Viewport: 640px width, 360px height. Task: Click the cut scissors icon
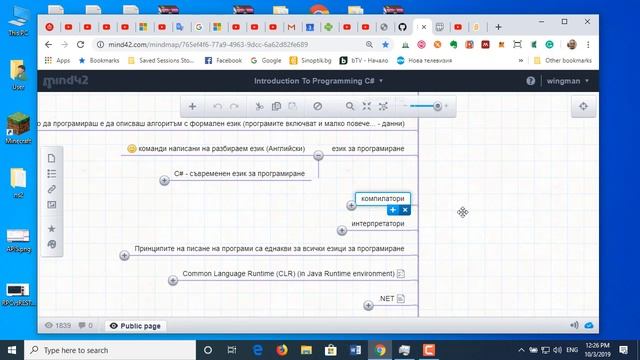coord(259,107)
